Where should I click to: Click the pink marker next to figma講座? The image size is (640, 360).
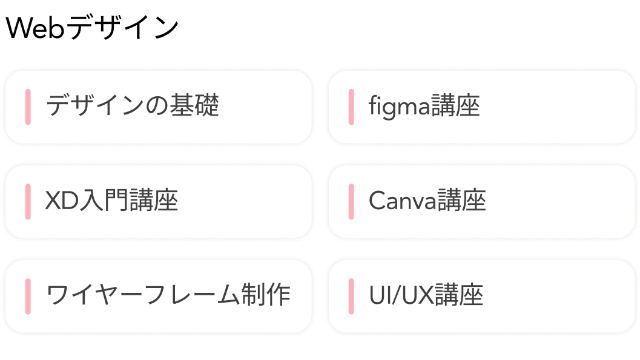(x=351, y=107)
